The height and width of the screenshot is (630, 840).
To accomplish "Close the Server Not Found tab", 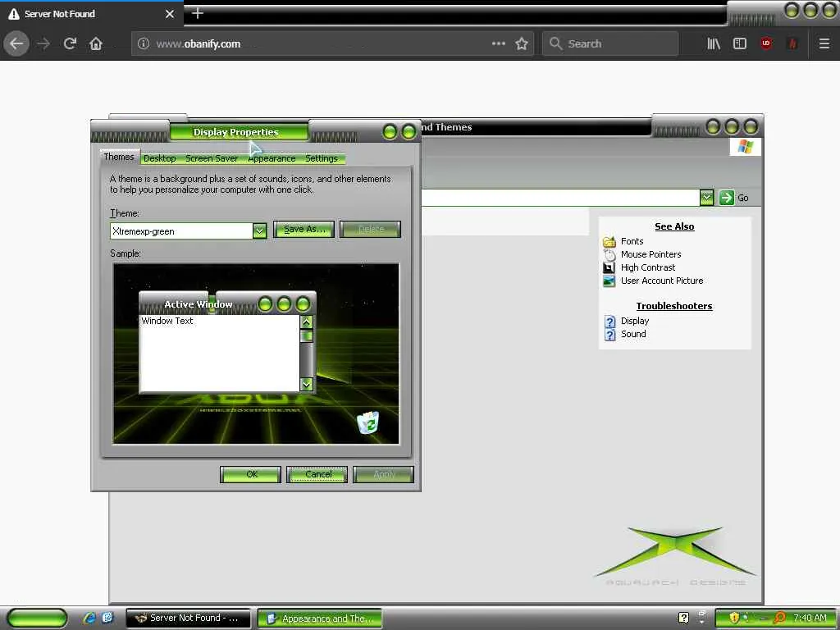I will (170, 14).
